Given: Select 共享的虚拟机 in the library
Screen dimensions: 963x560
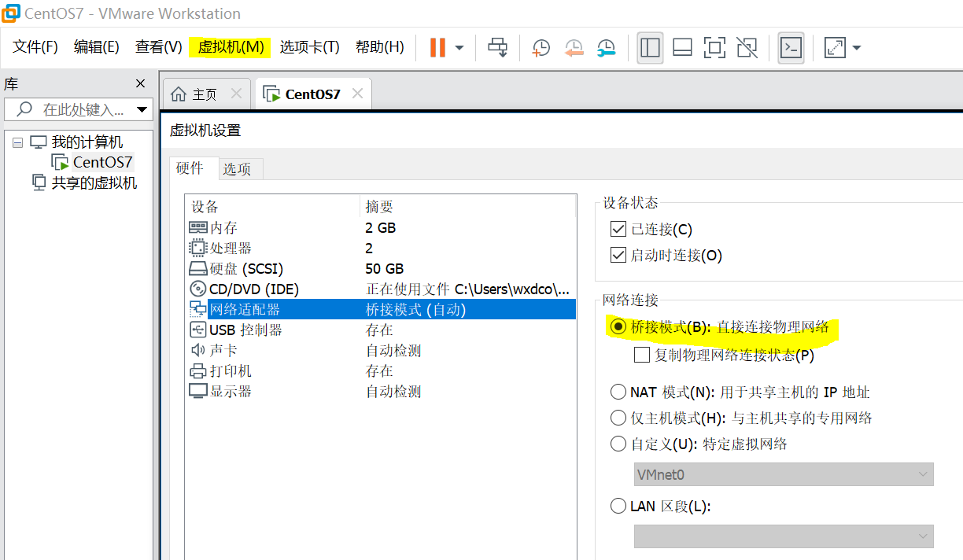Looking at the screenshot, I should coord(94,182).
